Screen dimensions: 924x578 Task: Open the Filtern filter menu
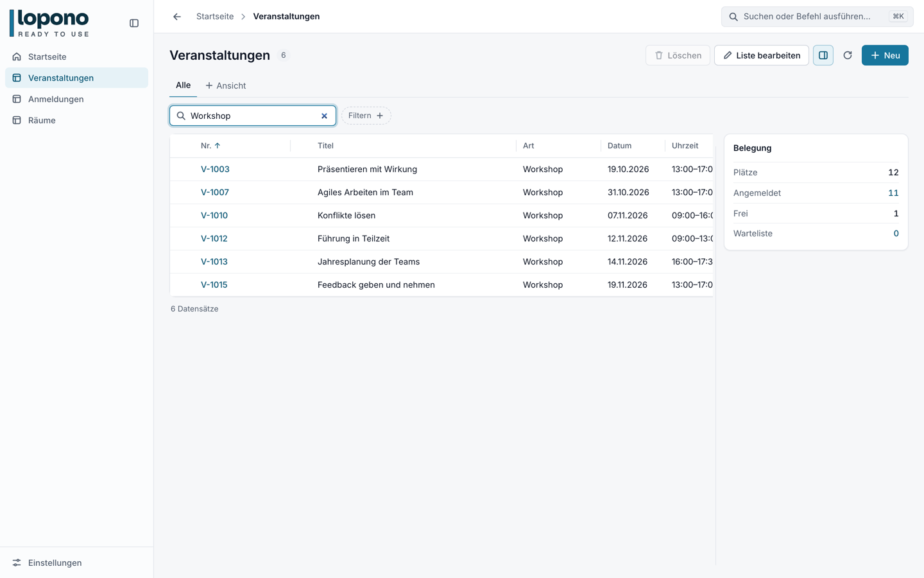366,116
